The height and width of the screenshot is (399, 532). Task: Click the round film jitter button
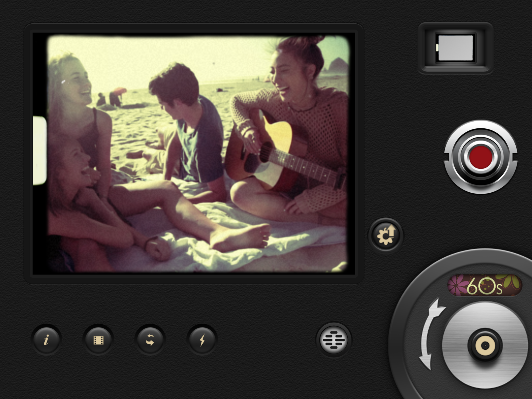[x=334, y=340]
